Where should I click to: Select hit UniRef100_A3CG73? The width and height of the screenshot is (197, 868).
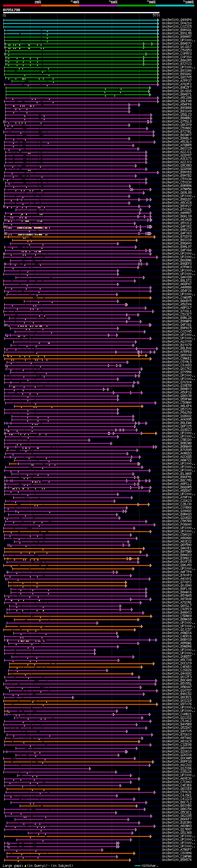pyautogui.click(x=177, y=159)
